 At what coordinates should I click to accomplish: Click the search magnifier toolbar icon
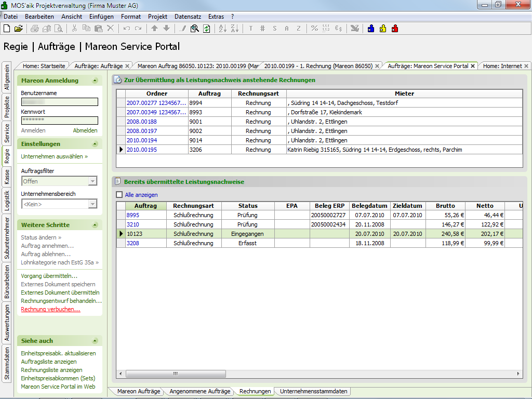pos(194,29)
